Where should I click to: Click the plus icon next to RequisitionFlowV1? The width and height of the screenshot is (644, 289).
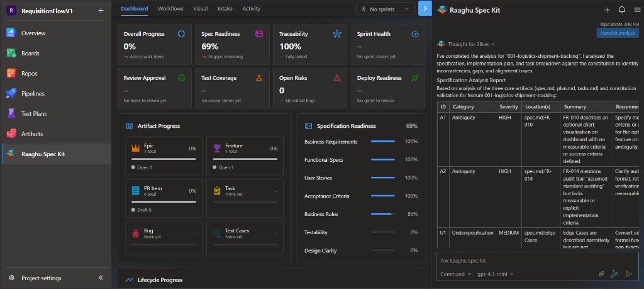tap(101, 11)
